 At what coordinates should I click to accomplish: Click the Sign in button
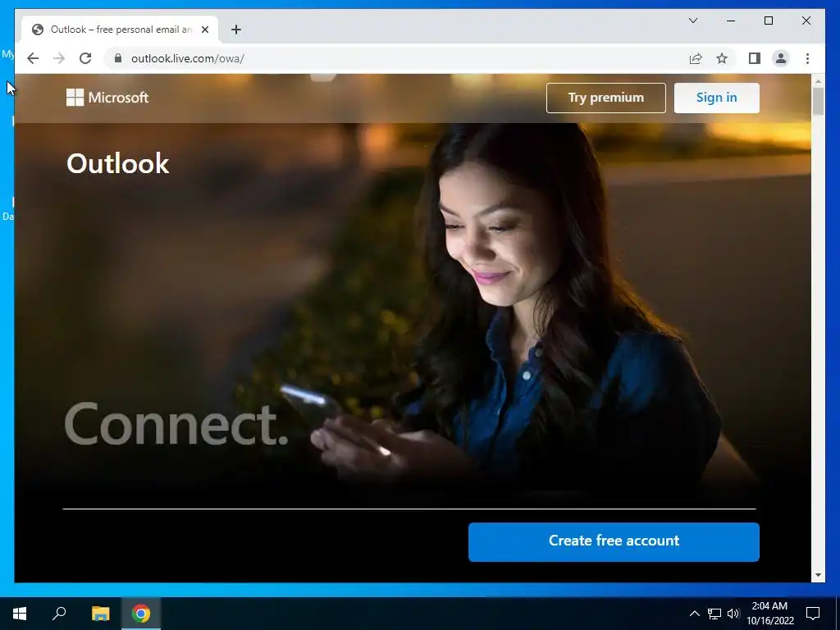(x=716, y=98)
